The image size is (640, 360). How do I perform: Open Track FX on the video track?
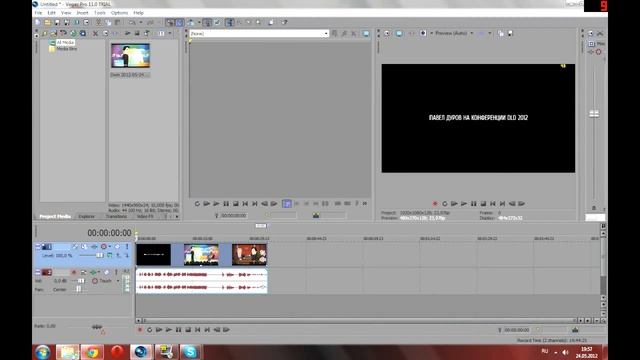(94, 247)
